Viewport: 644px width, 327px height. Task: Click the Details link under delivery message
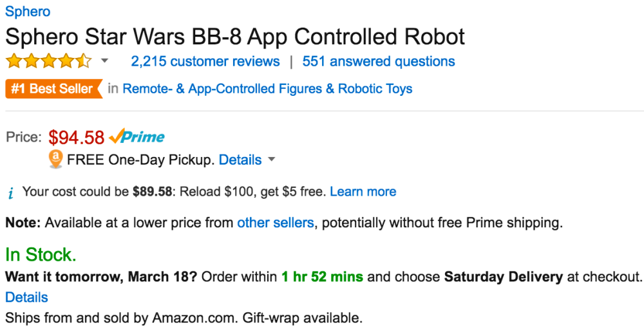26,297
